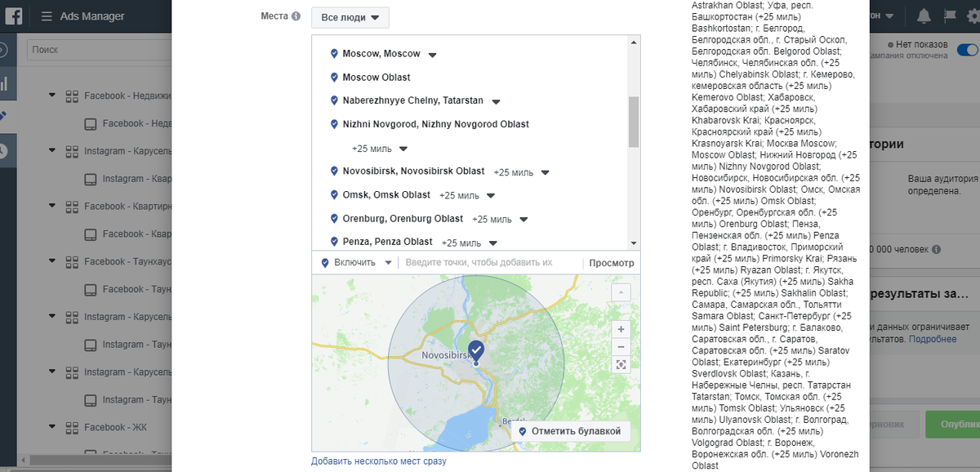
Task: Click the pin icon beside Penza, Penza Oblast
Action: 334,242
